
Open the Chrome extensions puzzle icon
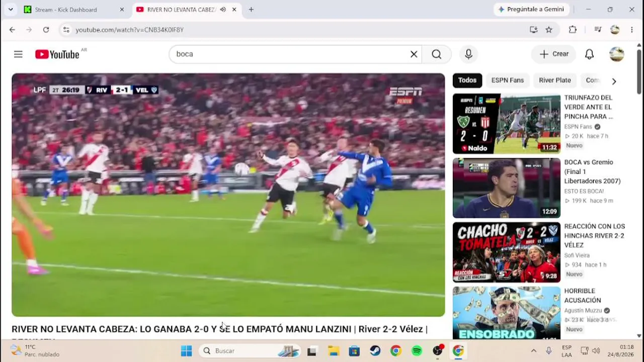[573, 30]
